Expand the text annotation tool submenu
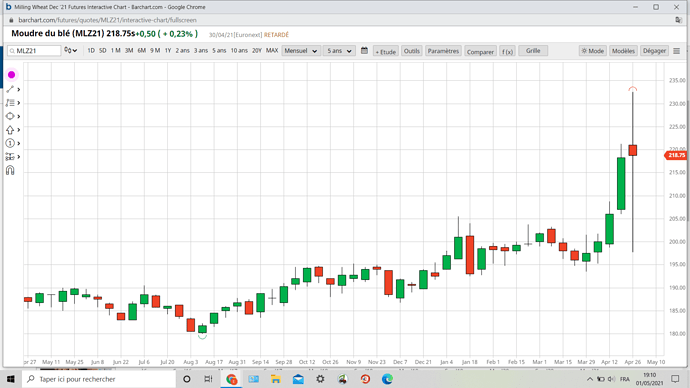The width and height of the screenshot is (690, 388). click(18, 103)
